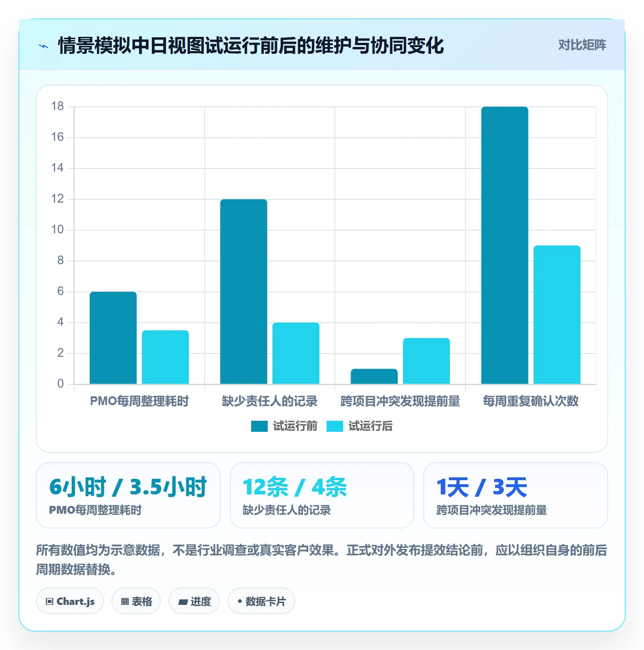
Task: Click the y-axis value 0
Action: (x=60, y=384)
